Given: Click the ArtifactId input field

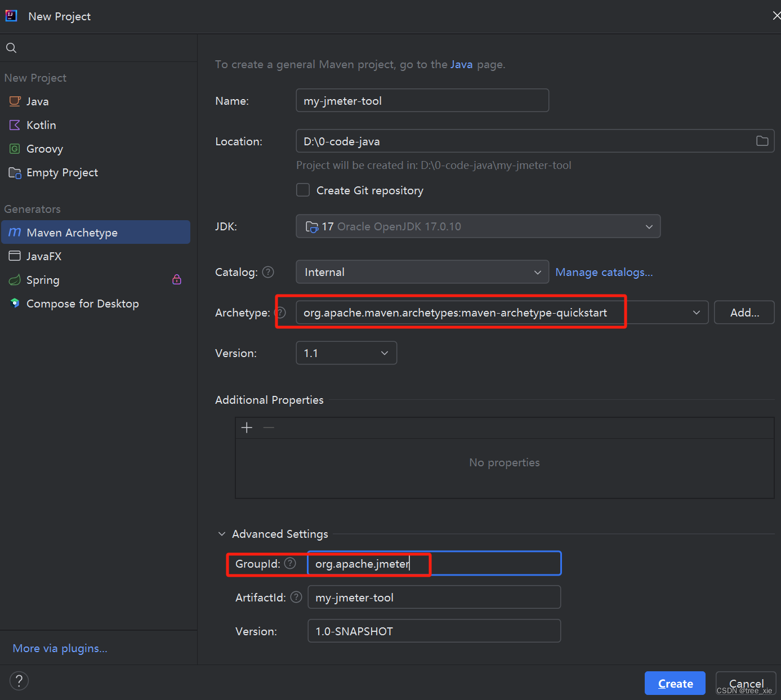Looking at the screenshot, I should pyautogui.click(x=434, y=597).
